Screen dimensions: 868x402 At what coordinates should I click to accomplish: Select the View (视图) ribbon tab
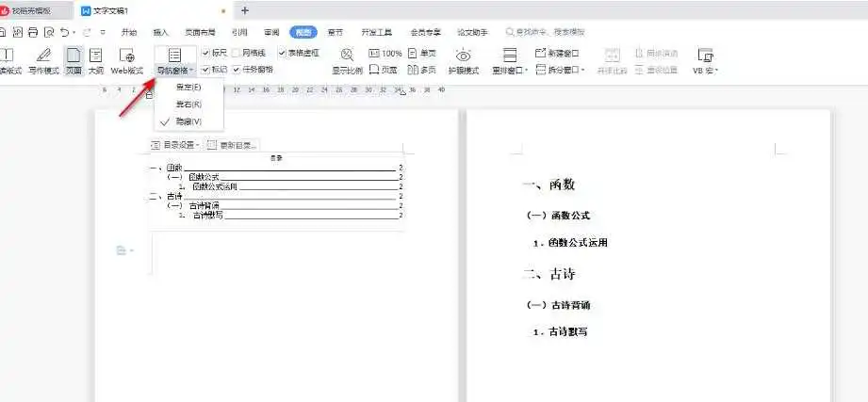303,33
